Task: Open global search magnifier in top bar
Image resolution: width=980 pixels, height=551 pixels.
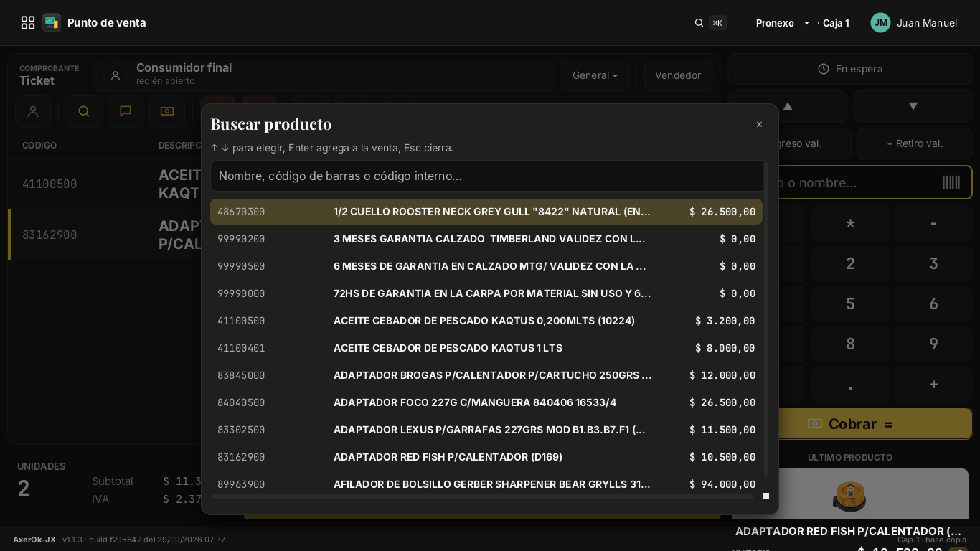Action: (x=699, y=23)
